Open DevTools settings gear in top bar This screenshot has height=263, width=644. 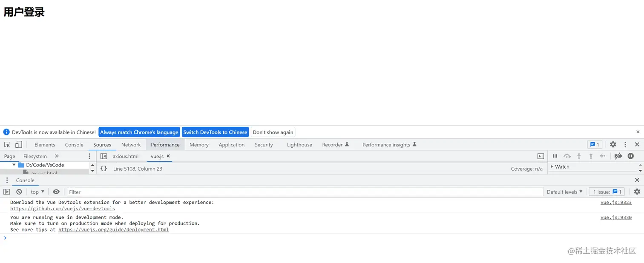click(613, 145)
